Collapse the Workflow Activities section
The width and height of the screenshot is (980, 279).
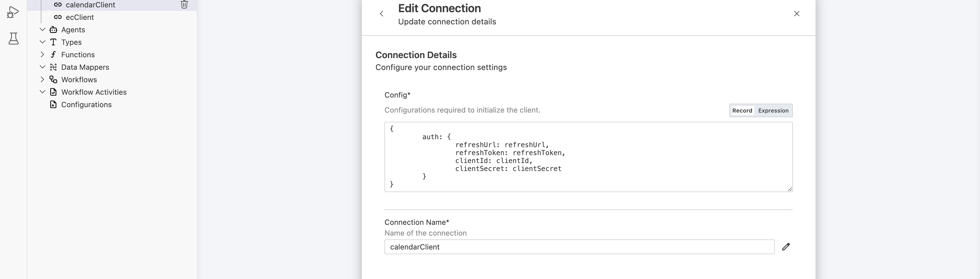(x=43, y=92)
